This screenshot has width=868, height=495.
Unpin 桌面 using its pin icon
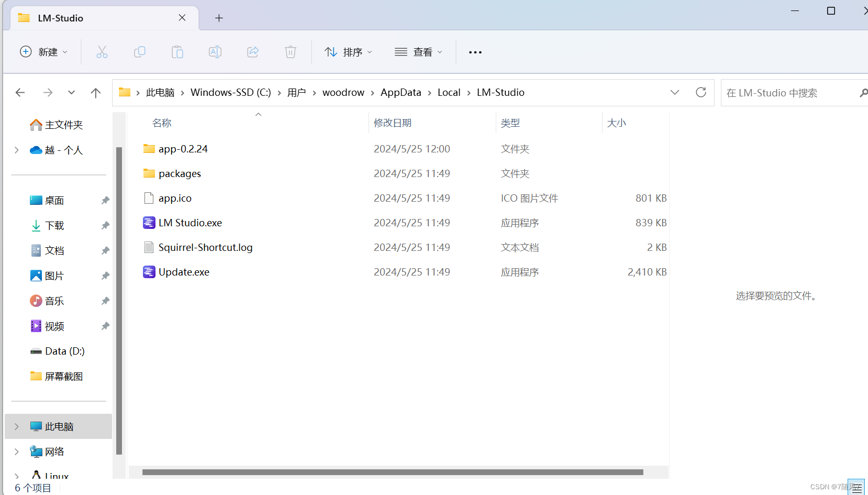105,201
